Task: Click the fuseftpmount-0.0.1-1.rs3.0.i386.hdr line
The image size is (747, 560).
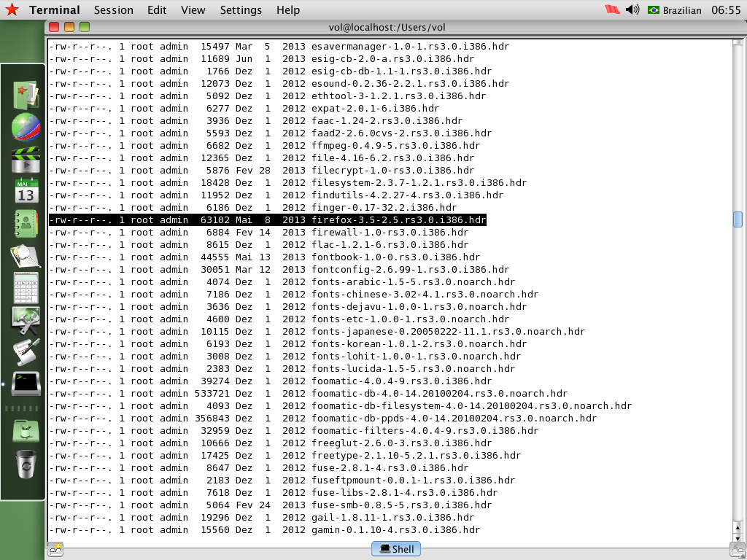Action: (282, 480)
